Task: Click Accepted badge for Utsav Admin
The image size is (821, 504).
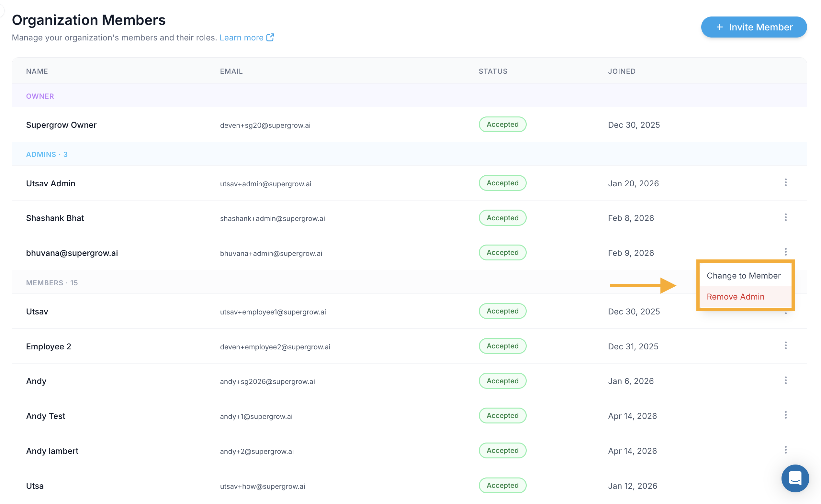Action: point(502,183)
